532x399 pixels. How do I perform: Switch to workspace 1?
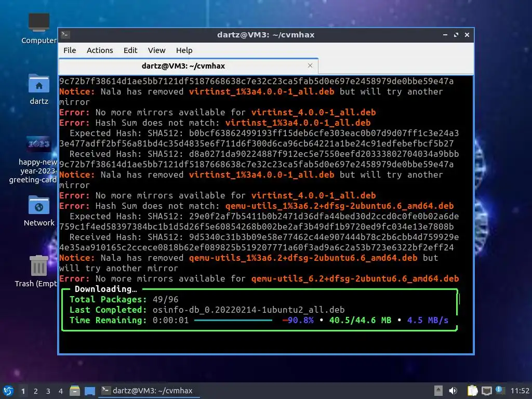coord(23,391)
